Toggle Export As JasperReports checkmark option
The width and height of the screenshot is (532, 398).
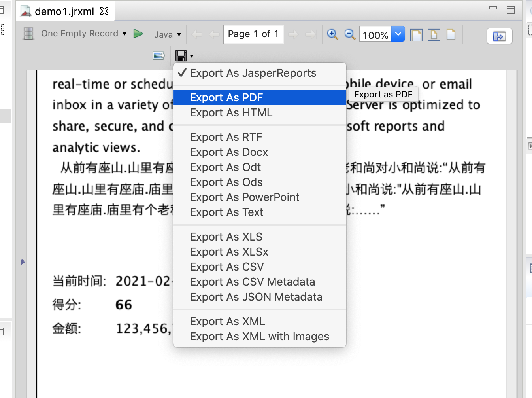pyautogui.click(x=253, y=73)
